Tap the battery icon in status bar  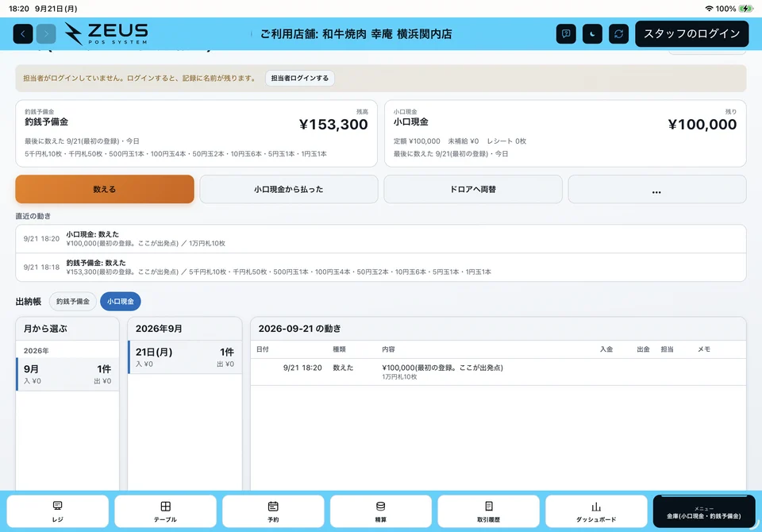point(745,9)
